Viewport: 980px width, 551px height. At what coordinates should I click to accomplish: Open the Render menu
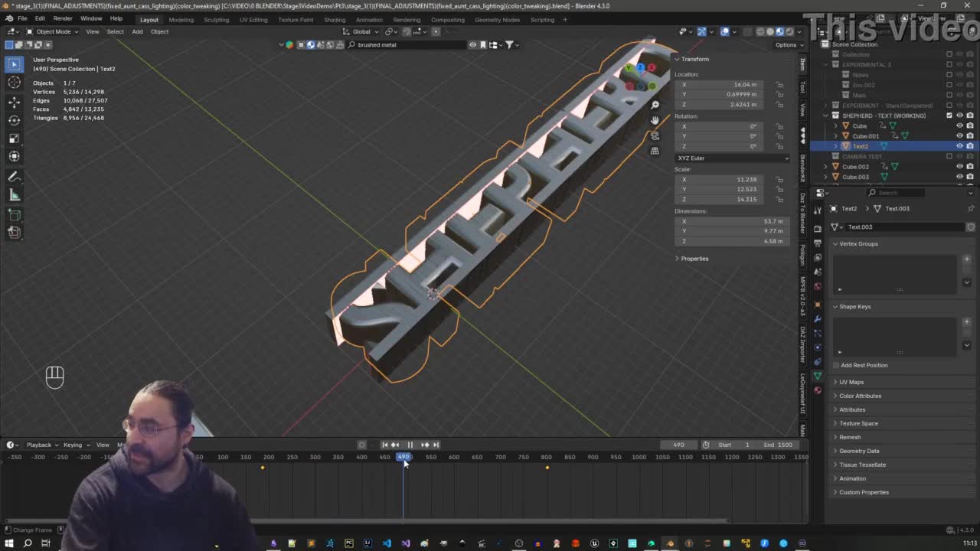pyautogui.click(x=63, y=18)
